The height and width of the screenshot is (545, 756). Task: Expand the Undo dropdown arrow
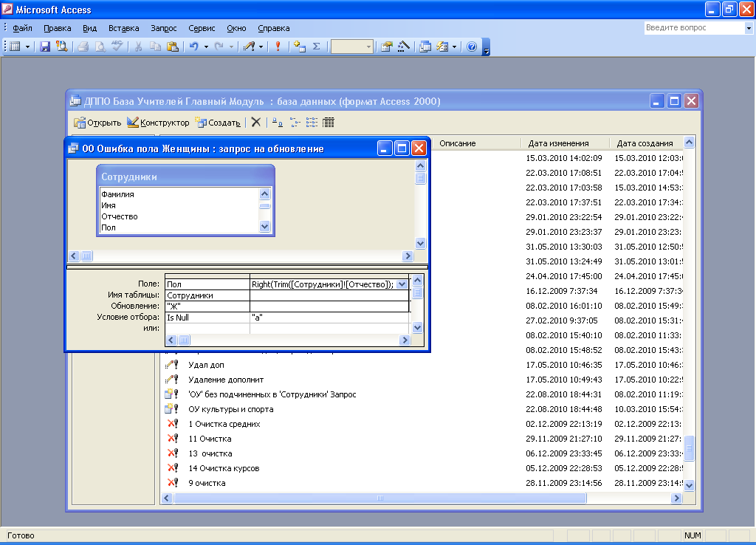pyautogui.click(x=206, y=47)
